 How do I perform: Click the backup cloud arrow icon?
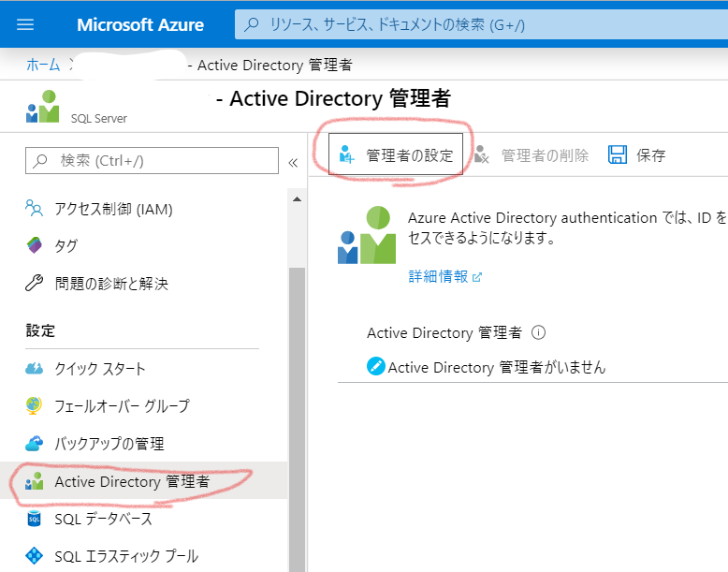pyautogui.click(x=34, y=444)
